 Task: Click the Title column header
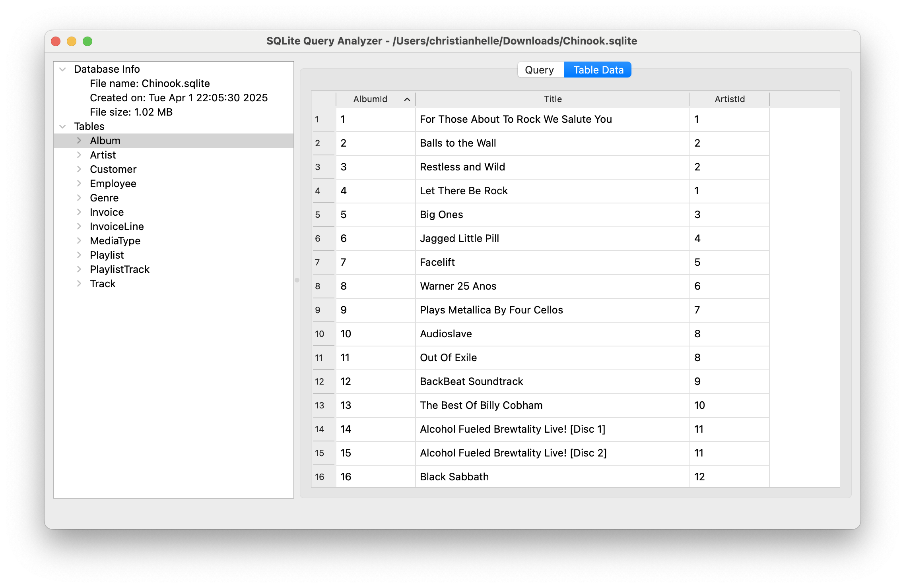coord(553,99)
